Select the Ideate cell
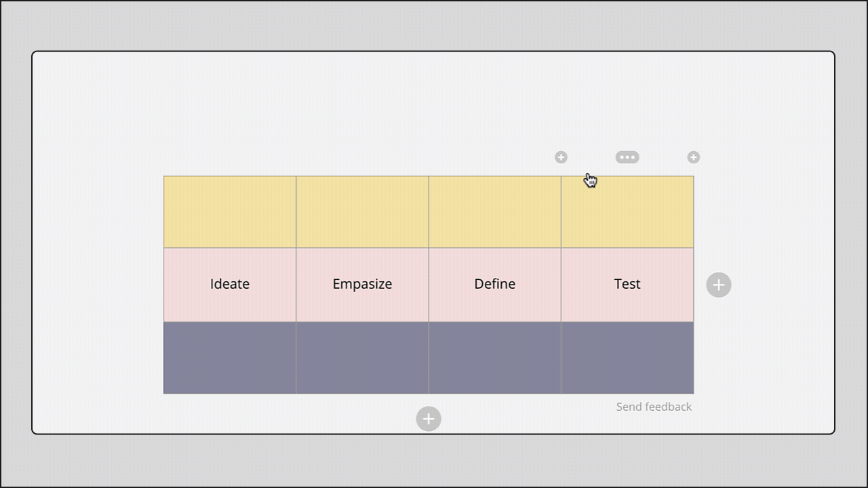 230,285
